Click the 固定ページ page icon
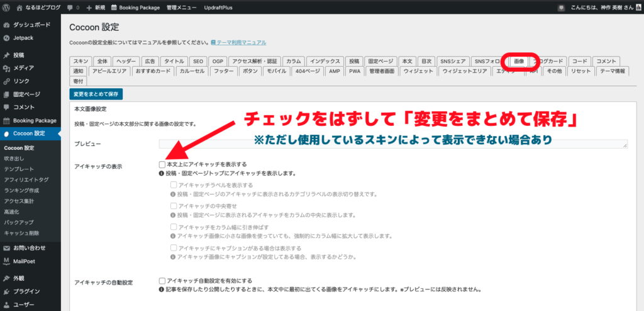The image size is (644, 311). click(6, 94)
